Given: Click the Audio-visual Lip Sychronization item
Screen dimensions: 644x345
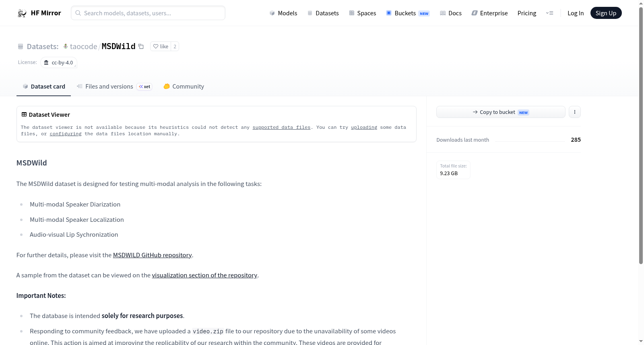Looking at the screenshot, I should (x=74, y=234).
